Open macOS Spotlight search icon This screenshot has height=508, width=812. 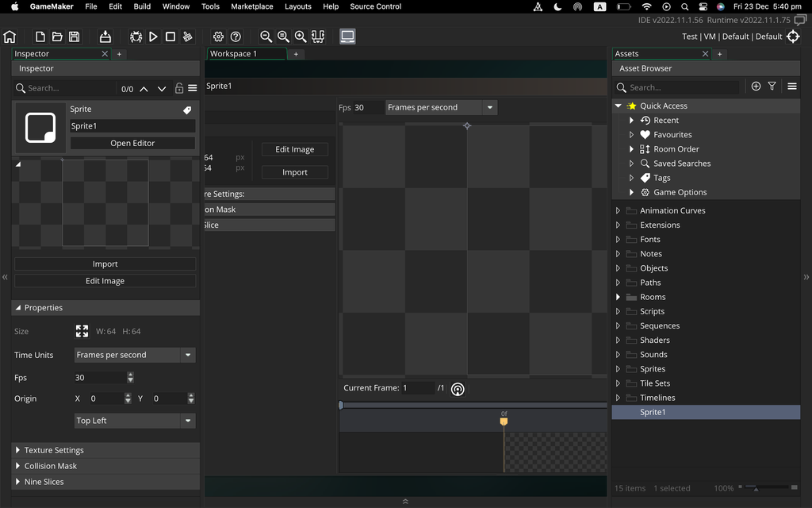[684, 6]
